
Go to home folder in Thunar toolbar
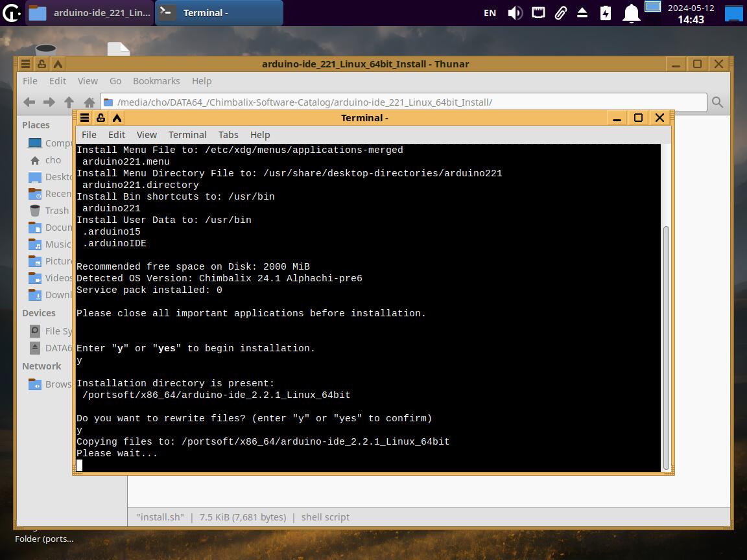click(89, 102)
